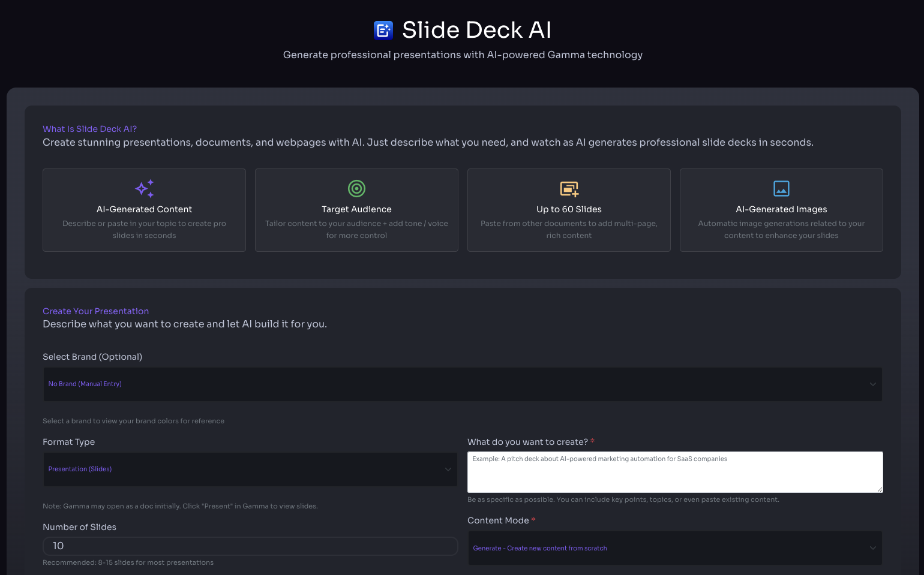
Task: Click the 'Create Your Presentation' heading
Action: coord(95,311)
